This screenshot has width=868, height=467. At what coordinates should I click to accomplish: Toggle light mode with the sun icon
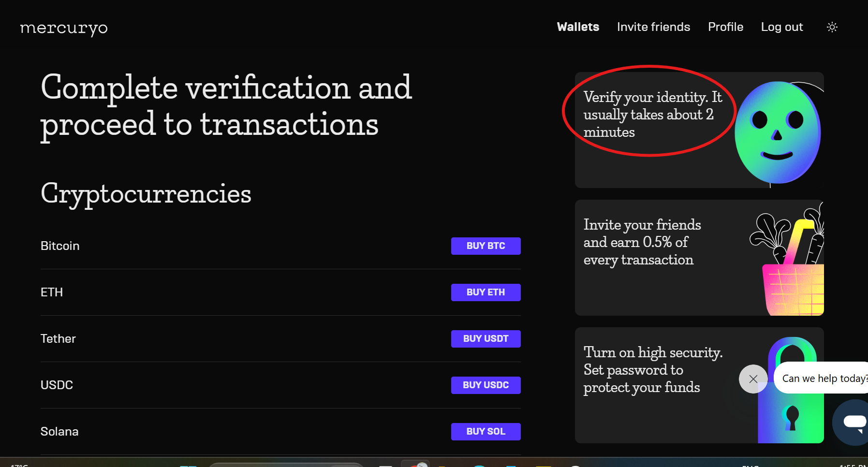point(831,27)
